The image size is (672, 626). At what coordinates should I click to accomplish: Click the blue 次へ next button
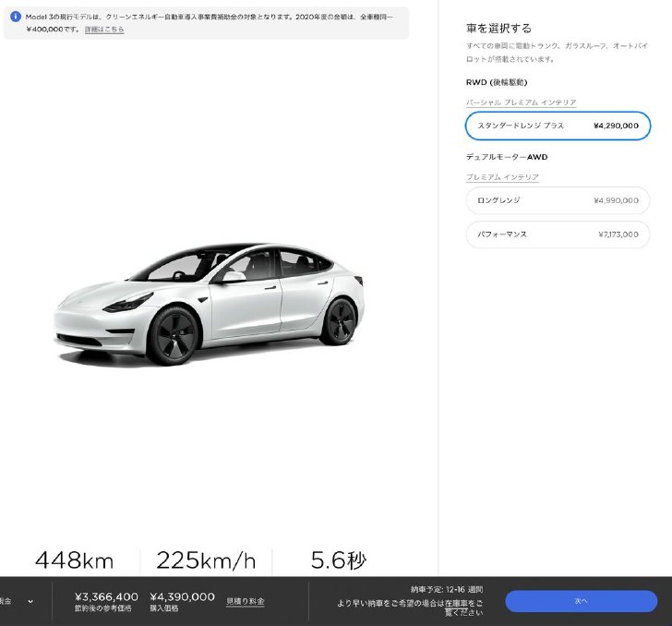click(582, 601)
